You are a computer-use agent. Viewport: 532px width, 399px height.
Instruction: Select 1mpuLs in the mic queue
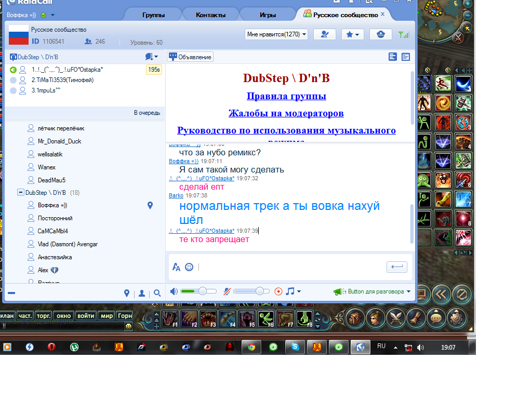[x=46, y=90]
